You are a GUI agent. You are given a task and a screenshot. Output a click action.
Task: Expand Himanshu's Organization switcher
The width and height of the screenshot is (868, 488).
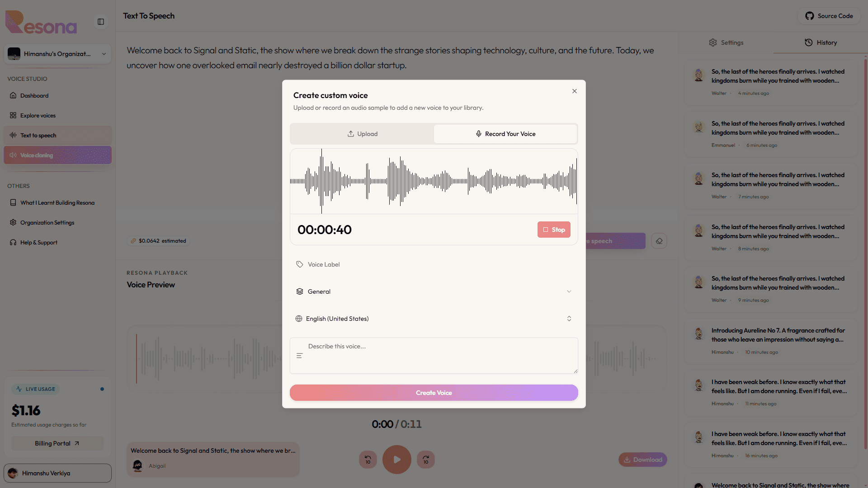(57, 54)
